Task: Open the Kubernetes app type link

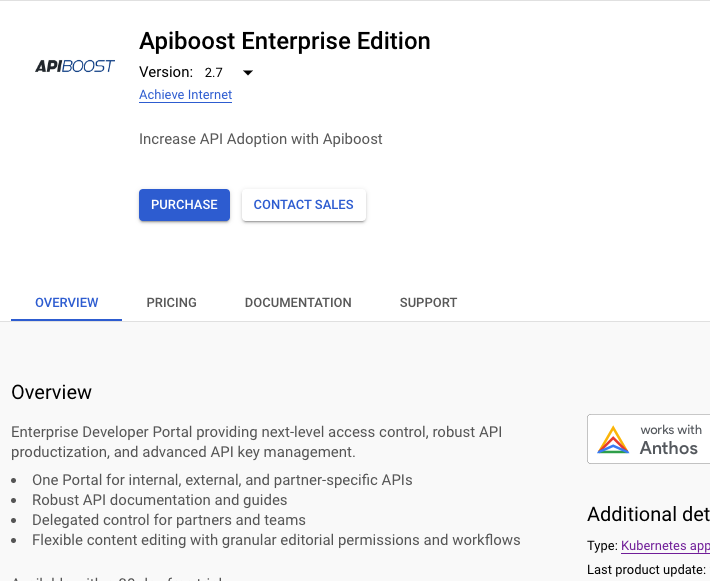Action: coord(665,546)
